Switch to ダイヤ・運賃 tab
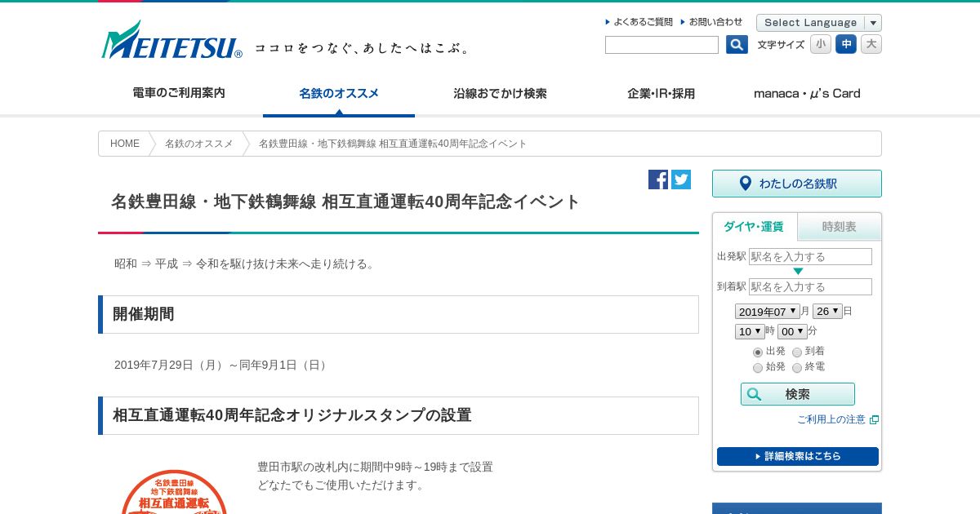The width and height of the screenshot is (980, 514). pos(754,227)
